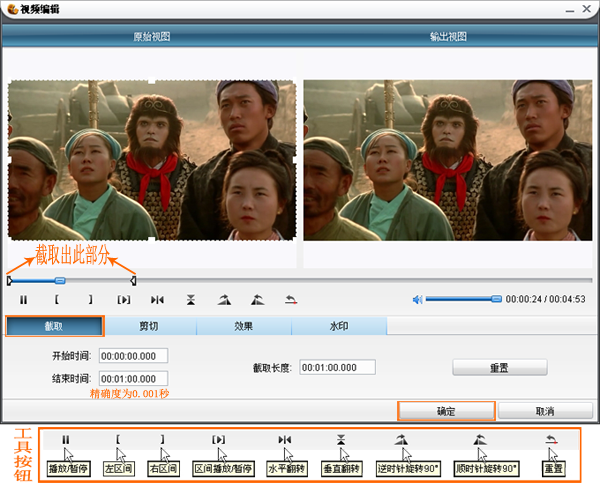Flip video vertically using the player toolbar icon
600x487 pixels.
191,300
